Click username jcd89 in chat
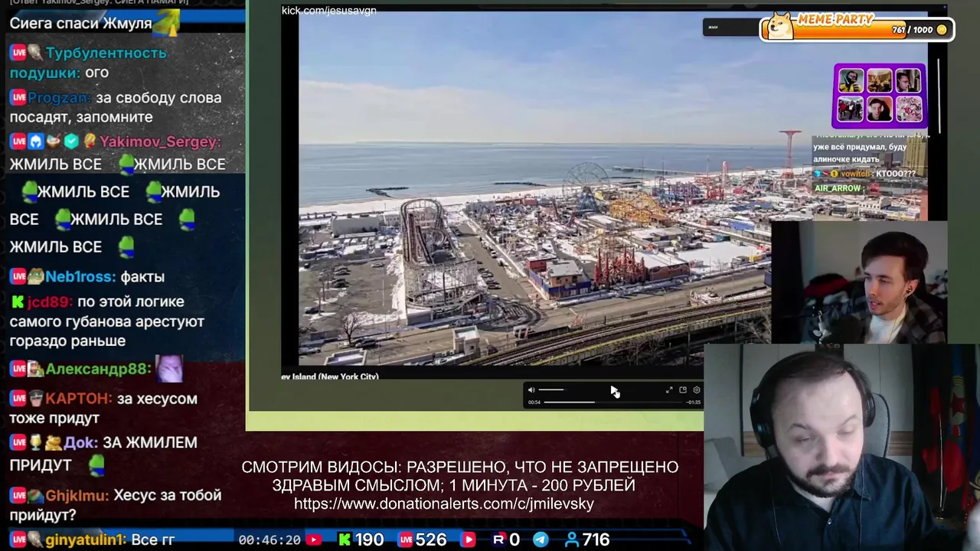Screen dimensions: 980x551 48,302
